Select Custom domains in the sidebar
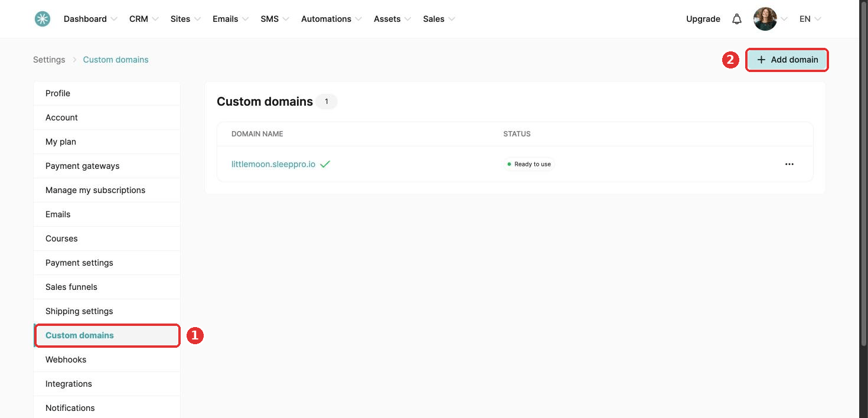This screenshot has width=868, height=418. click(x=107, y=335)
